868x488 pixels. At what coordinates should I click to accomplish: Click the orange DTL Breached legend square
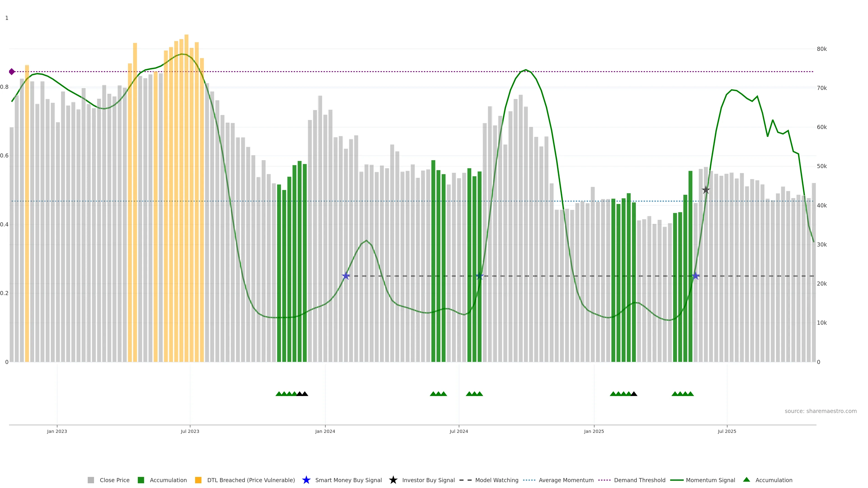(198, 480)
